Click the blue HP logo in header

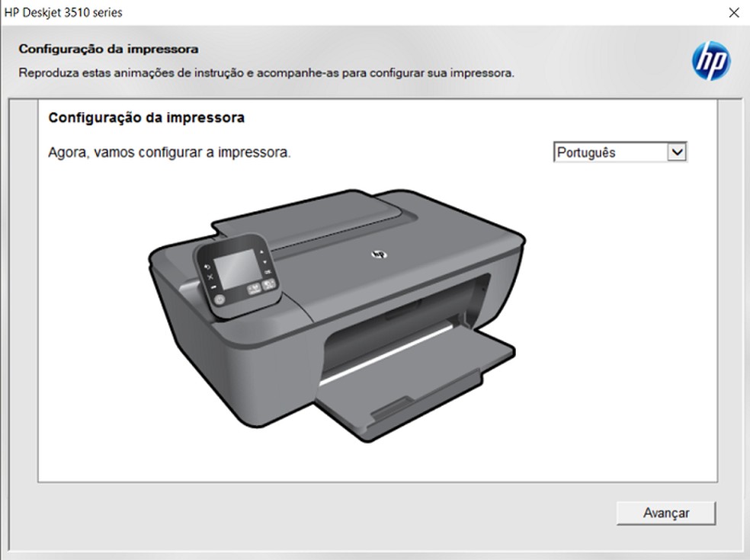[710, 61]
